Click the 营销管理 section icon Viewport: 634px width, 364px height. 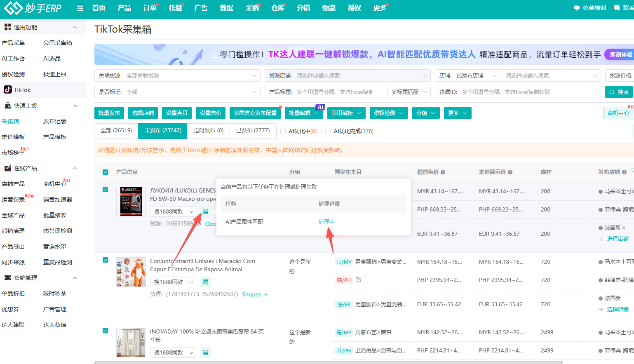point(7,278)
